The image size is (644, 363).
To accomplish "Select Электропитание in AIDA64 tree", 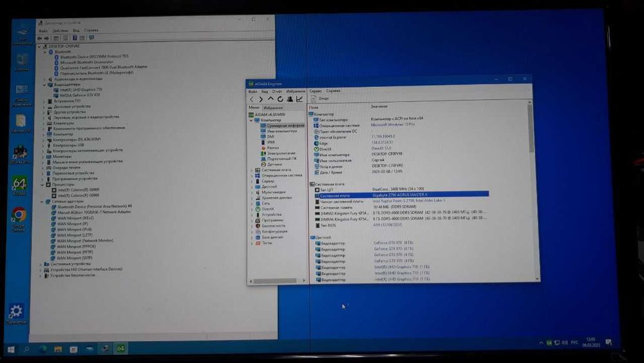I will tap(278, 153).
